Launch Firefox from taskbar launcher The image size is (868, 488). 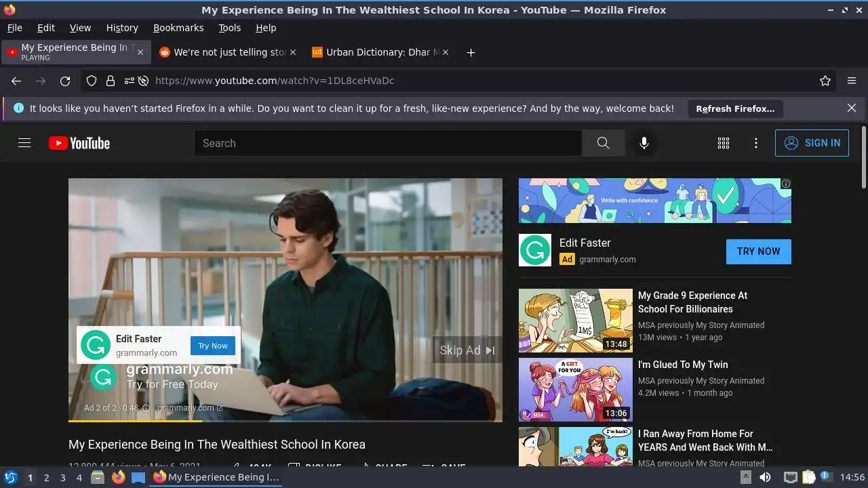(118, 477)
